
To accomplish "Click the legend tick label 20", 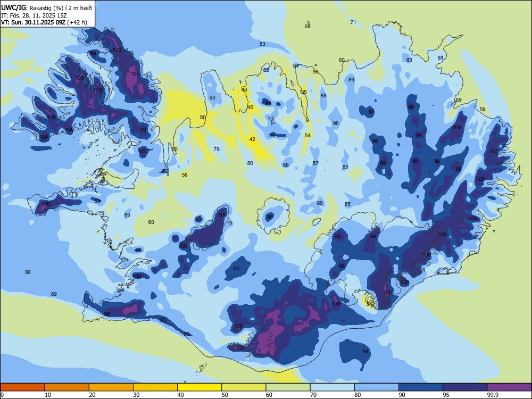I will (92, 395).
